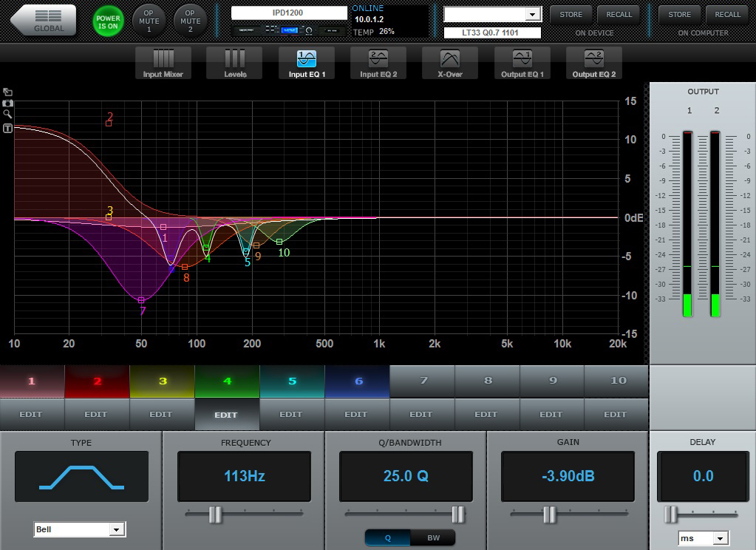The image size is (756, 550).
Task: Click EDIT for band 1
Action: (x=33, y=414)
